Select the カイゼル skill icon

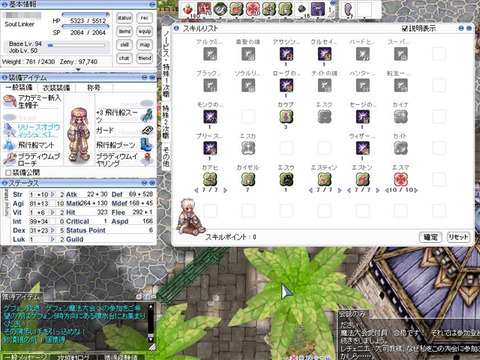248,180
